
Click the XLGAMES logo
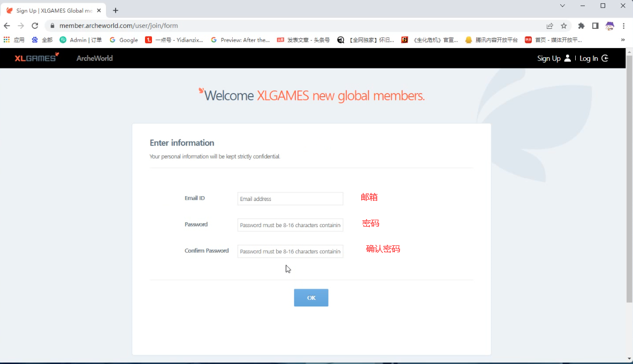coord(36,58)
